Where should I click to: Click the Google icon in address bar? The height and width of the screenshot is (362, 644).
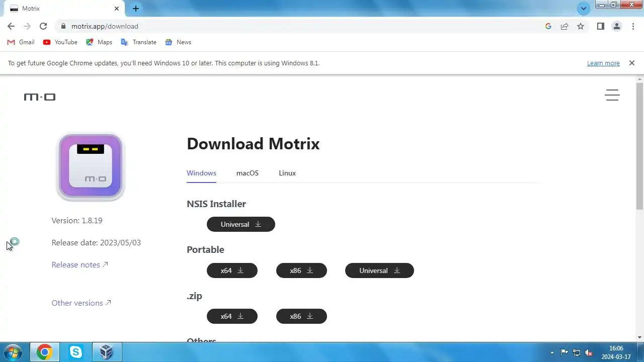(x=548, y=26)
